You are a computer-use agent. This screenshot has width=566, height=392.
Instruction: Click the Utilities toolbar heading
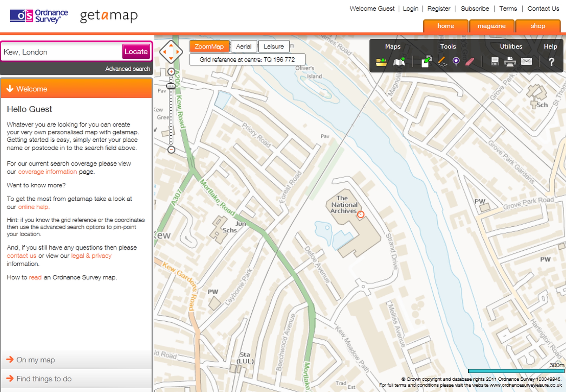(511, 47)
